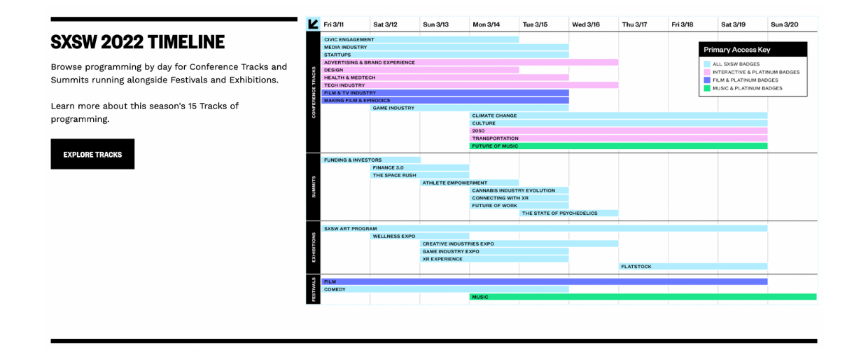Select the Sun 3/13 date header
Screen dimensions: 868x350
click(x=435, y=24)
